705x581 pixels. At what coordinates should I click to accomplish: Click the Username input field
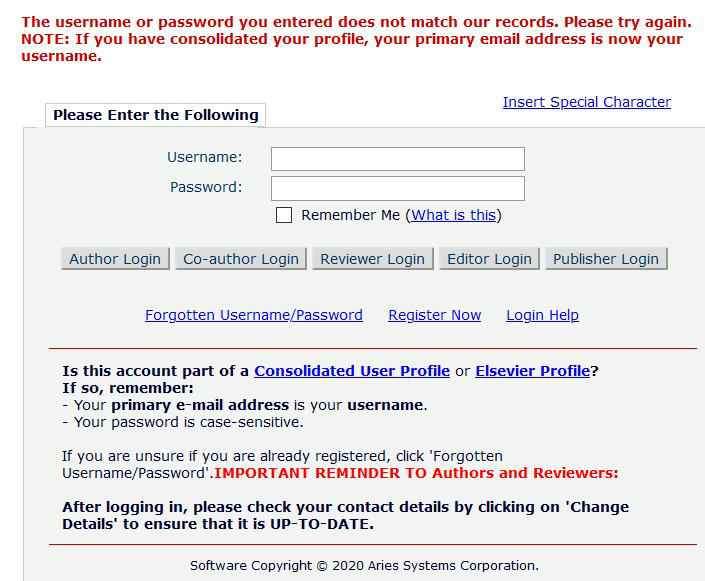pos(397,159)
